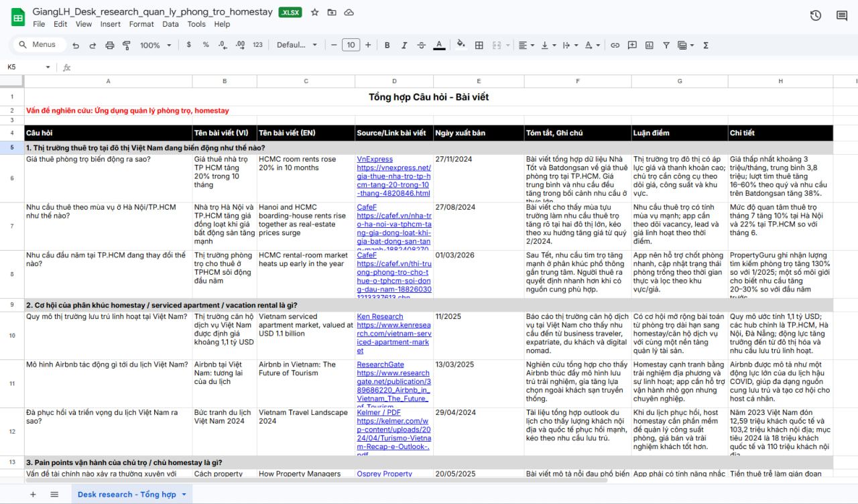Open the fill color bucket
Viewport: 858px width, 504px height.
461,45
